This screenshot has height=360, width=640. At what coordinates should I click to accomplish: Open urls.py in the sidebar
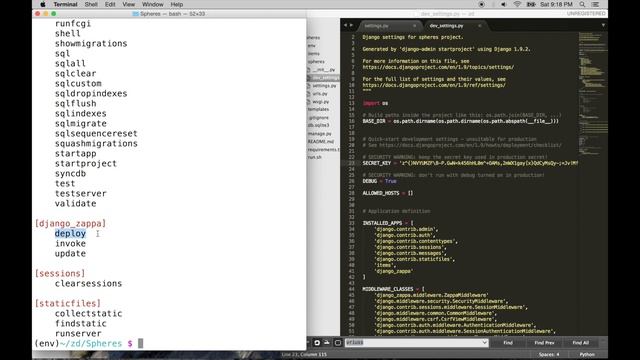pos(320,94)
